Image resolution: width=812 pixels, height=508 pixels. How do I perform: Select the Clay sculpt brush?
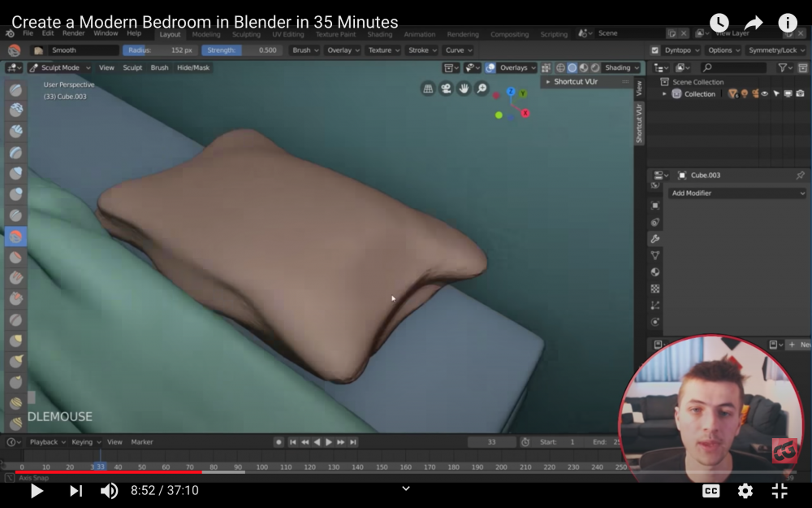16,111
